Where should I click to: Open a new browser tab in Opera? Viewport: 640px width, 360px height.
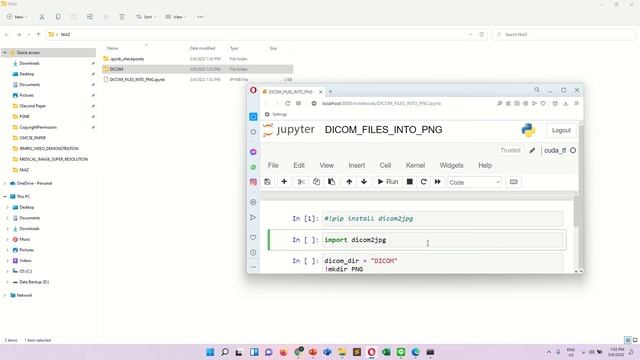[x=330, y=91]
